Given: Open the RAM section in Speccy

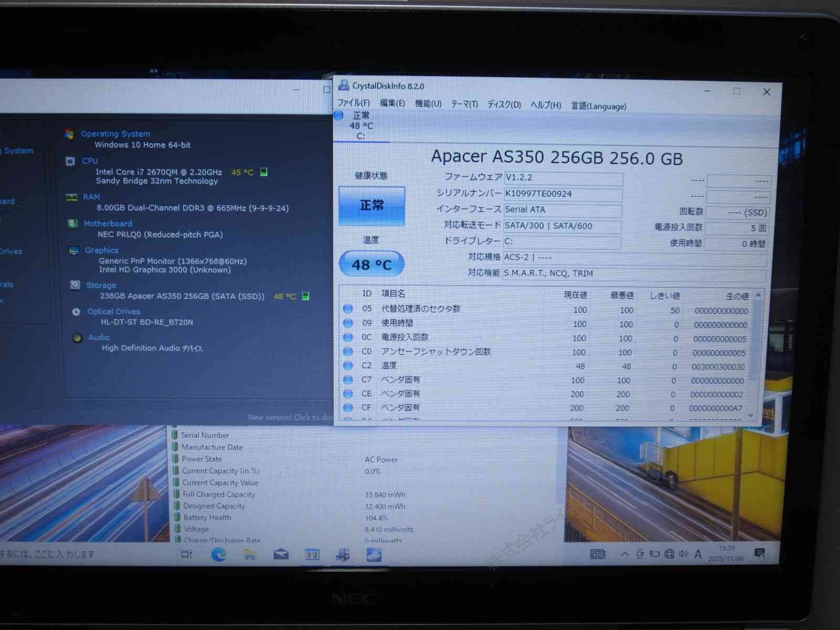Looking at the screenshot, I should point(71,197).
